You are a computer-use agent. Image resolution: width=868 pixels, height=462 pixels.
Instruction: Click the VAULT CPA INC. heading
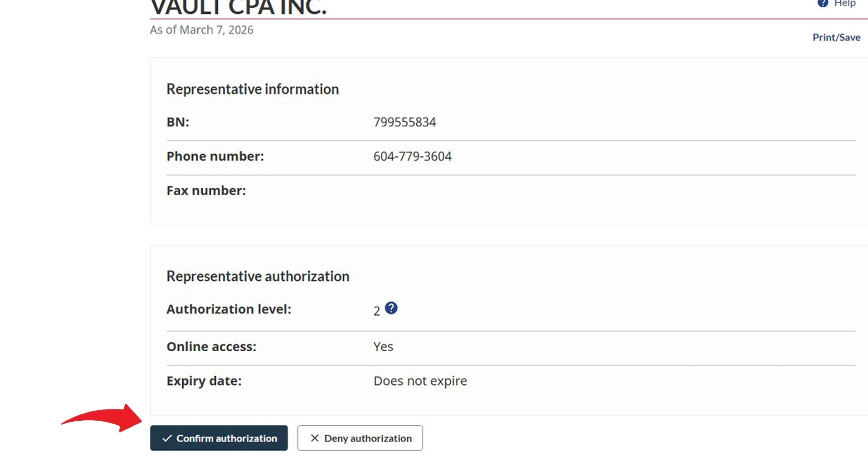238,8
